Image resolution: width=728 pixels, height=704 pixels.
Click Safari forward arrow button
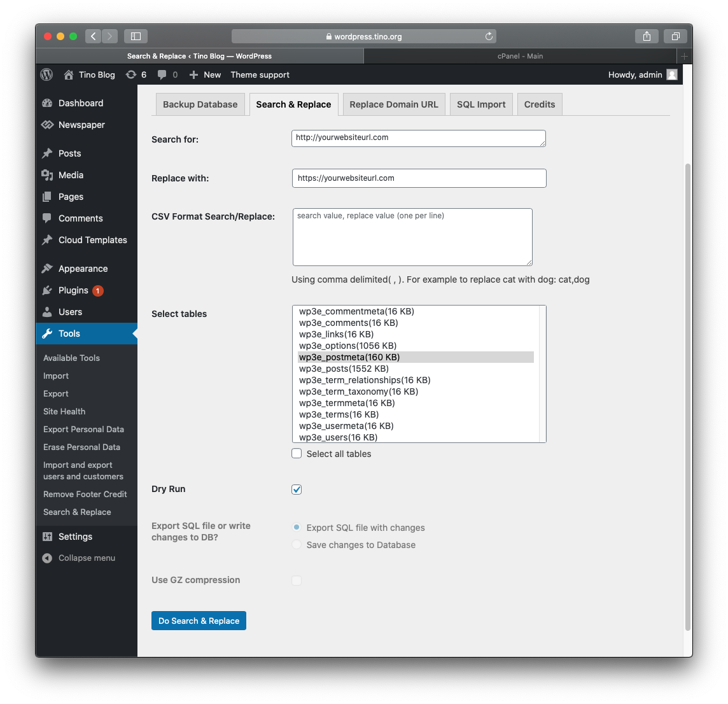point(109,36)
